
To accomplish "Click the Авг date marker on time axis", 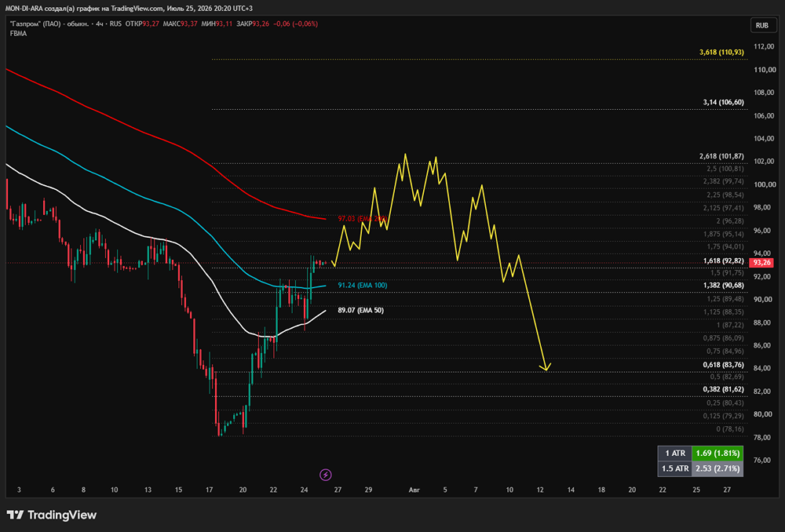I will pos(414,490).
